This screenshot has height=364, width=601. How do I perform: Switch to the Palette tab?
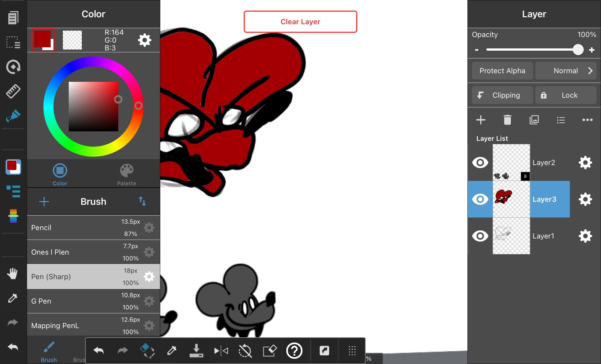[x=127, y=174]
